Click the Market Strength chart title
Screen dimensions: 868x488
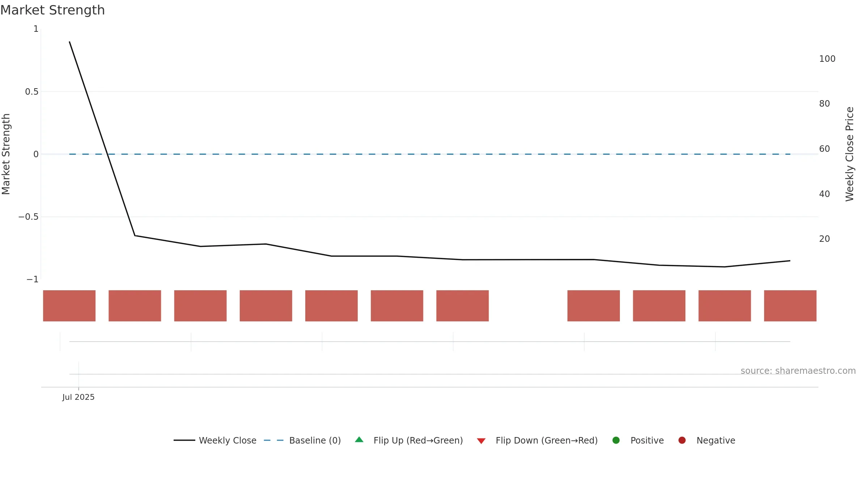tap(52, 10)
